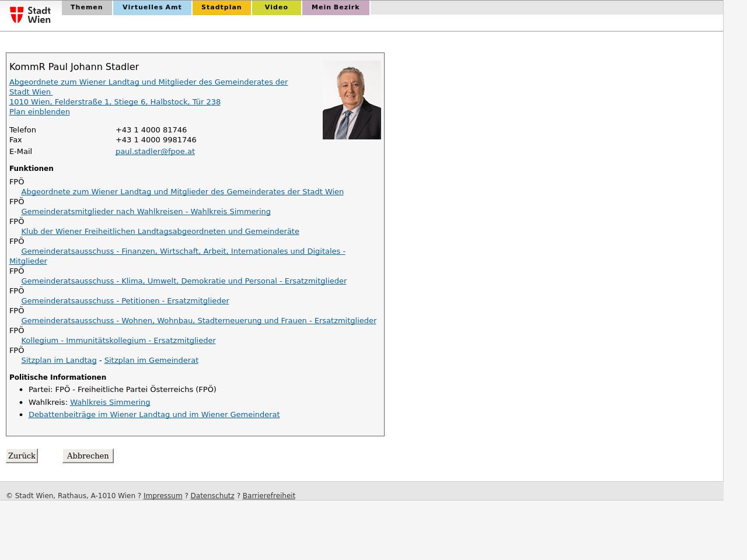Open Debattenbeiträge im Wiener Landtag link
Screen dimensions: 747x560
point(153,415)
